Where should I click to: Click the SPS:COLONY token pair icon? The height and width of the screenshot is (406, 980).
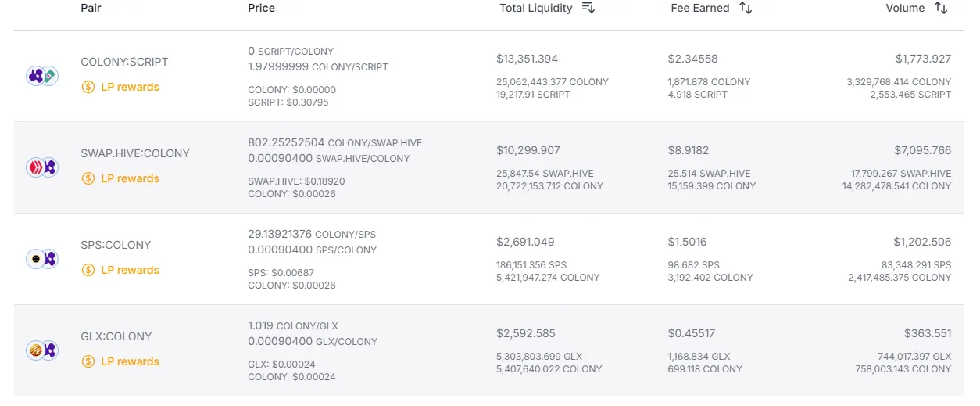click(x=42, y=259)
